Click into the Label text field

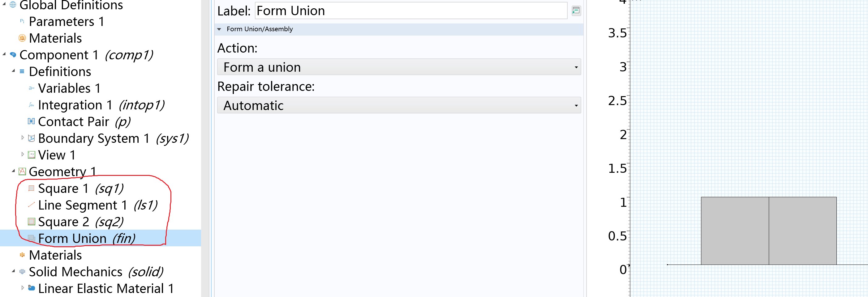click(411, 11)
